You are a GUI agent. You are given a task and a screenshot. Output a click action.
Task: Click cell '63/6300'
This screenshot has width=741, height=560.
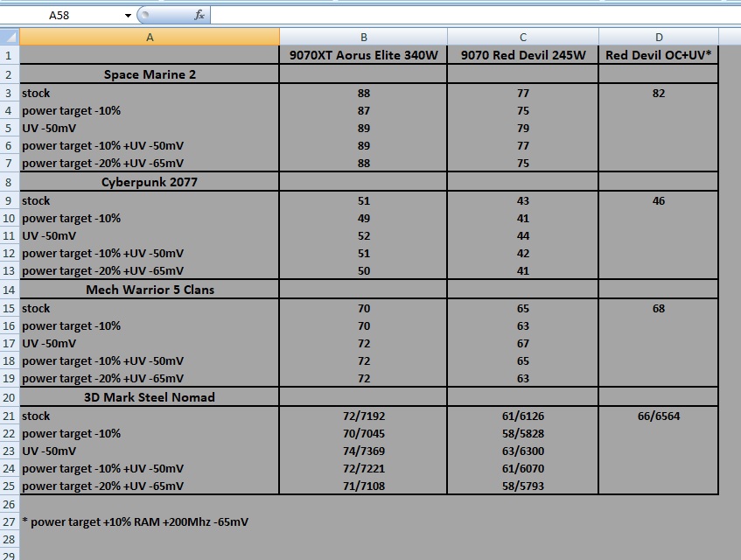point(522,451)
